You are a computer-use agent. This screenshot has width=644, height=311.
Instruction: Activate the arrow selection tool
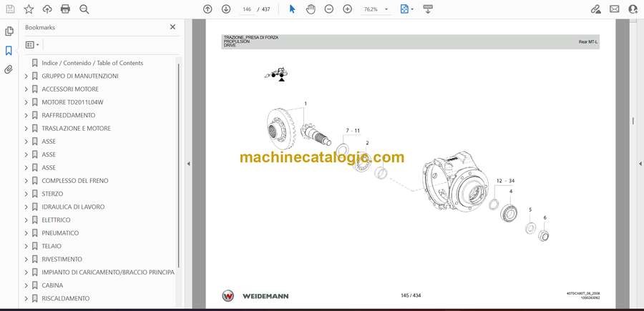click(x=292, y=9)
